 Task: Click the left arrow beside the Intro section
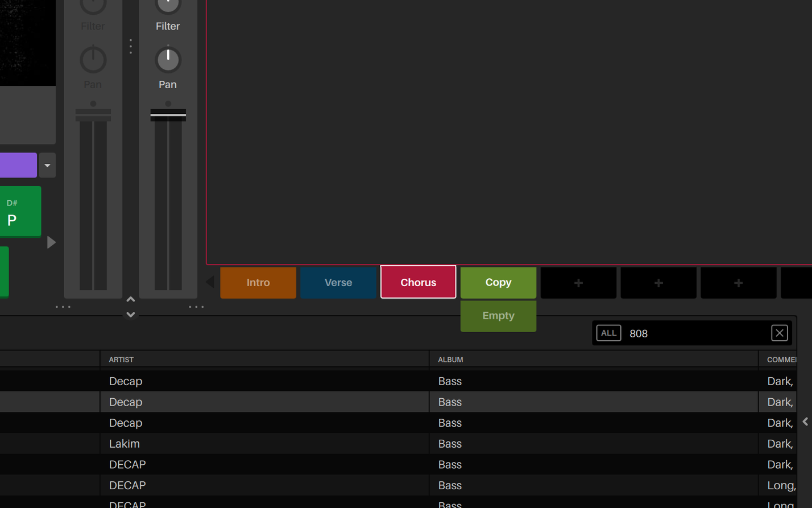[210, 280]
